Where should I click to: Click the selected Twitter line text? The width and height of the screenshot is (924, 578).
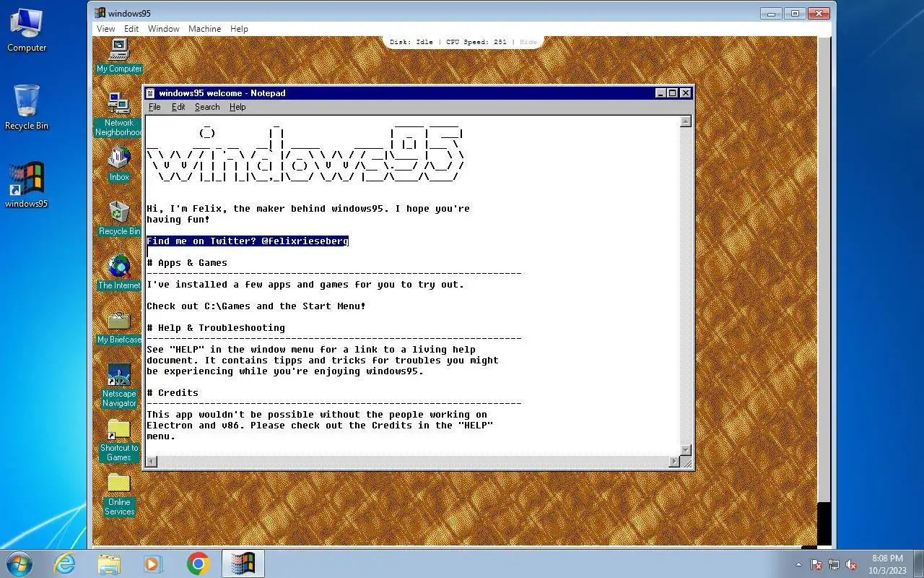coord(248,241)
